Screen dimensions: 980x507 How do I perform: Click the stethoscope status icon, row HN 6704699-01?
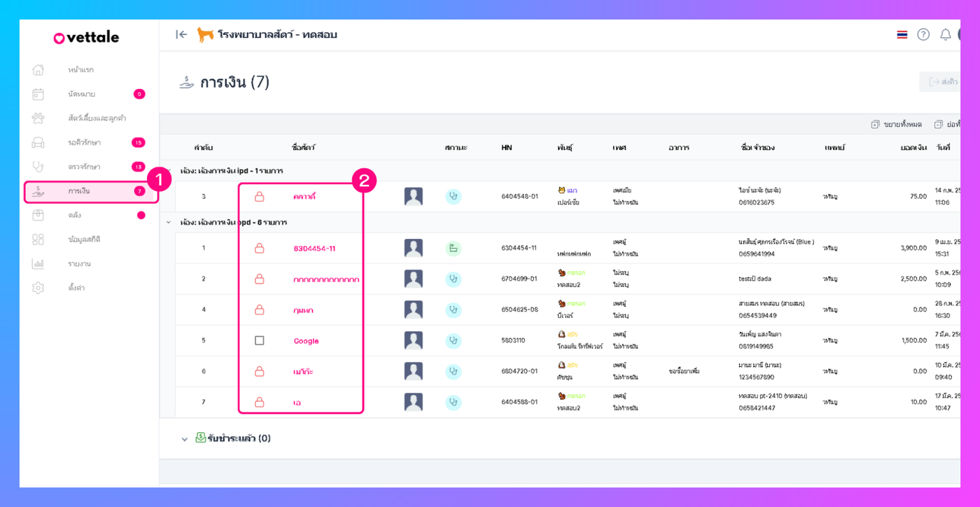(454, 279)
